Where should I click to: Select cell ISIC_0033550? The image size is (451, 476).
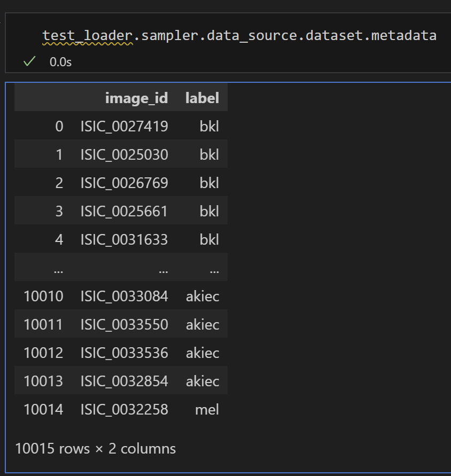(124, 324)
